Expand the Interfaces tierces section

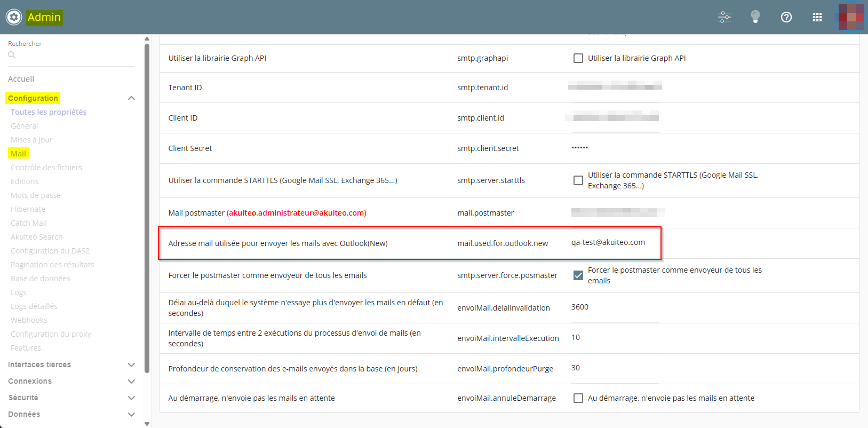[131, 364]
